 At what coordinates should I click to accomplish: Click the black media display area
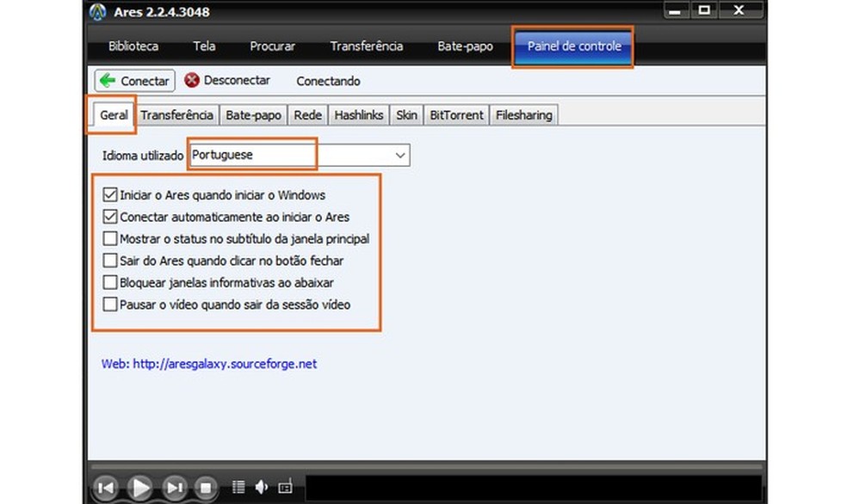(534, 489)
